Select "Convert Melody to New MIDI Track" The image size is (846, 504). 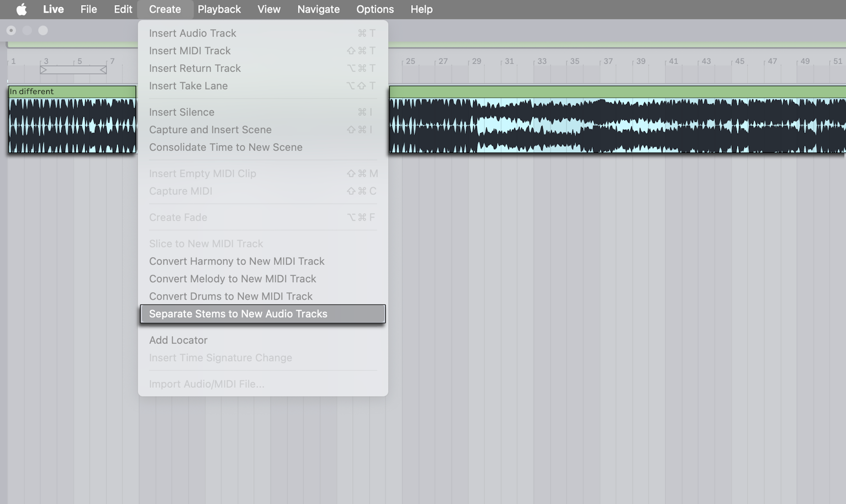[232, 279]
